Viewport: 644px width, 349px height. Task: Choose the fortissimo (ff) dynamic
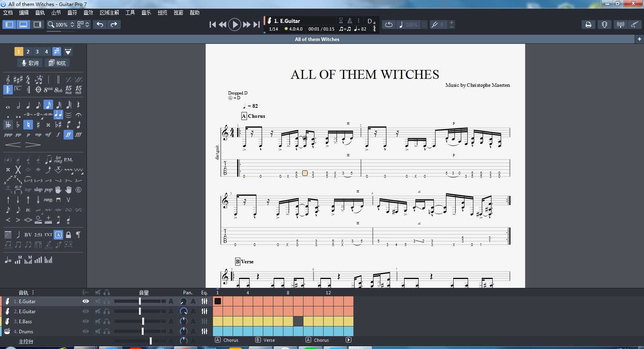coord(68,135)
